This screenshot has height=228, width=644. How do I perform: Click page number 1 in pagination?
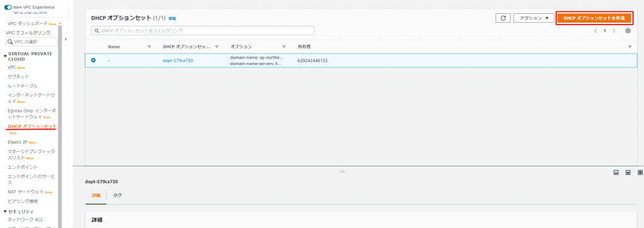(604, 31)
